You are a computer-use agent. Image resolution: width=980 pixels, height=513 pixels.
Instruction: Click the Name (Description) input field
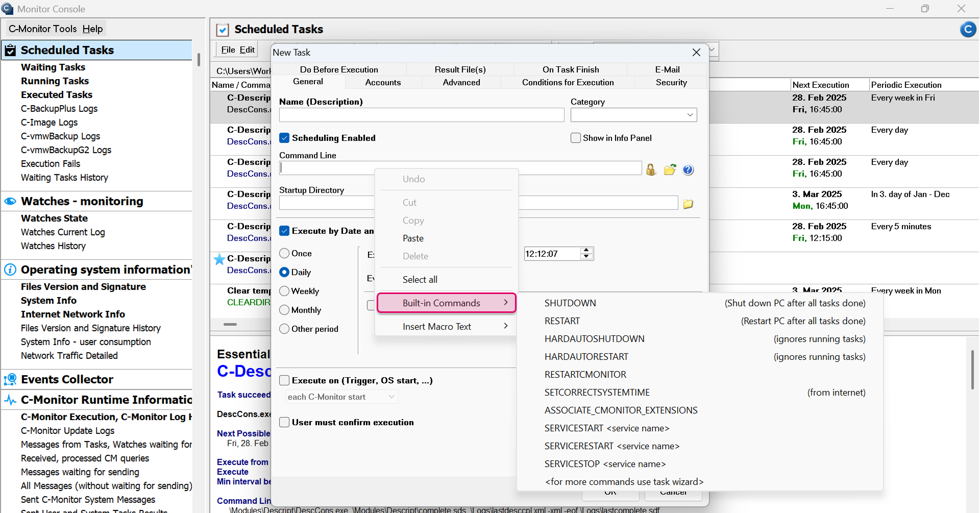click(422, 115)
